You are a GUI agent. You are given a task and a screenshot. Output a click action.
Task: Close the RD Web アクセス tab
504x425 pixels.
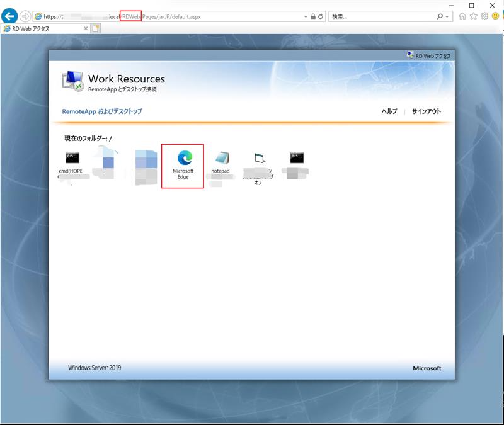pos(86,28)
